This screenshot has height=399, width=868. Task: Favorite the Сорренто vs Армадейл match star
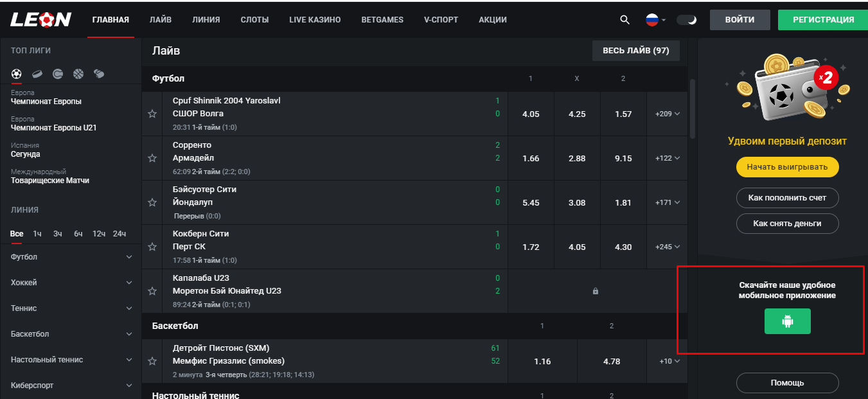(x=152, y=158)
